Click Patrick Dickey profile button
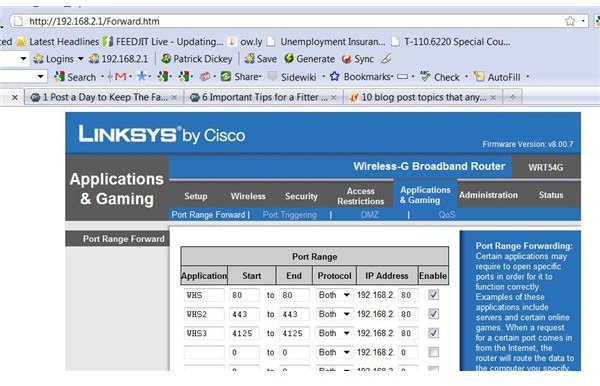 point(197,59)
